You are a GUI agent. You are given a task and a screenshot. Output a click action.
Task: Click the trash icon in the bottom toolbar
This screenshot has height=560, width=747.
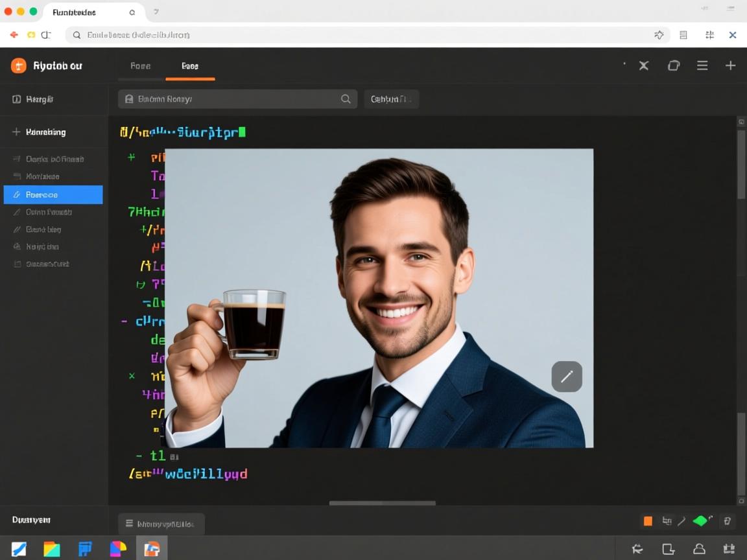[x=728, y=520]
